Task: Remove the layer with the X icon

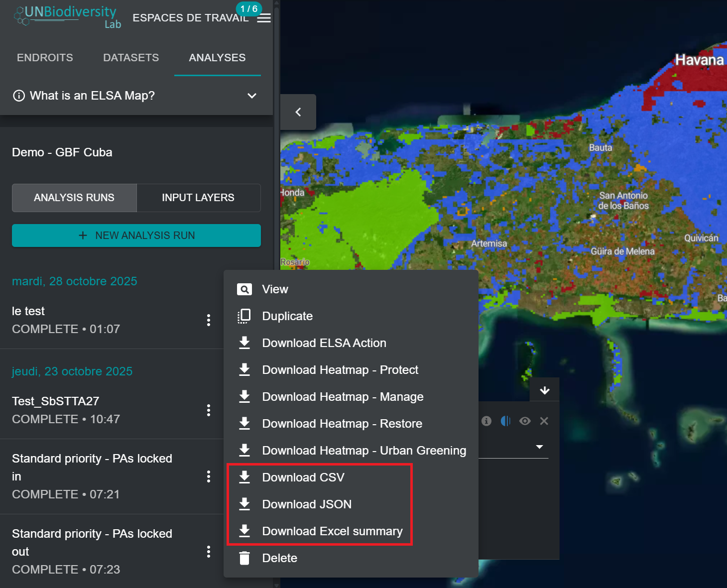Action: (x=544, y=421)
